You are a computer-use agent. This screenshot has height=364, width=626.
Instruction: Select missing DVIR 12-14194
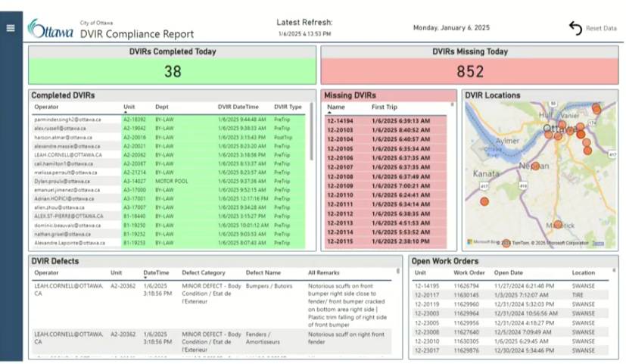(x=385, y=121)
